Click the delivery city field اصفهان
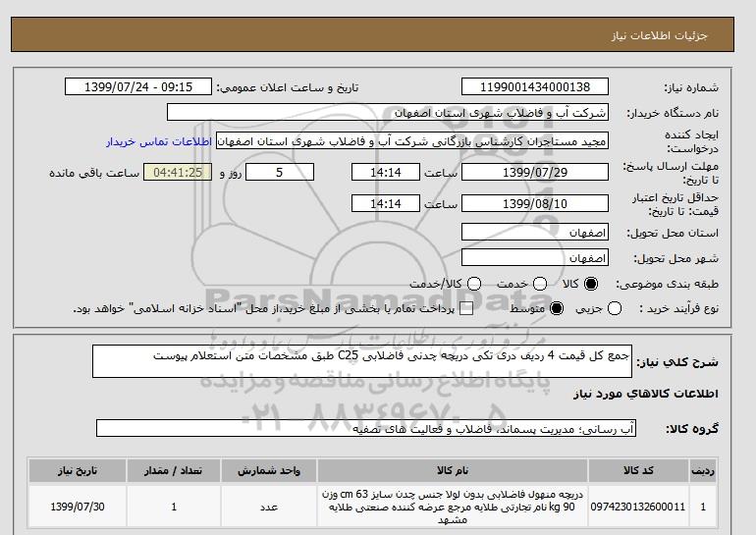 click(535, 257)
